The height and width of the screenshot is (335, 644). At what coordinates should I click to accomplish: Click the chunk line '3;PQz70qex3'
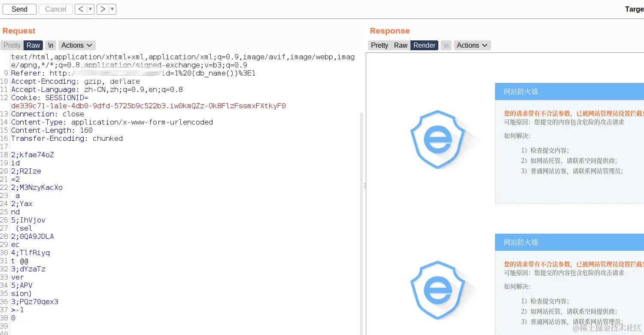point(35,301)
